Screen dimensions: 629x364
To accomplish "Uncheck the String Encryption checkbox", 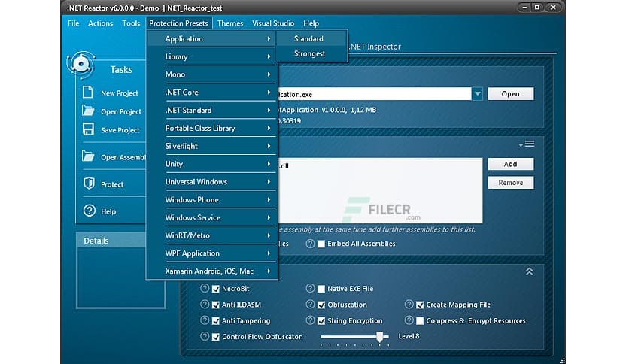I will pyautogui.click(x=321, y=321).
